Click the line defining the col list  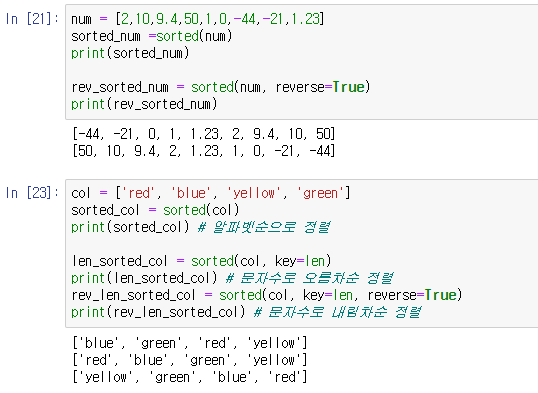[x=211, y=193]
